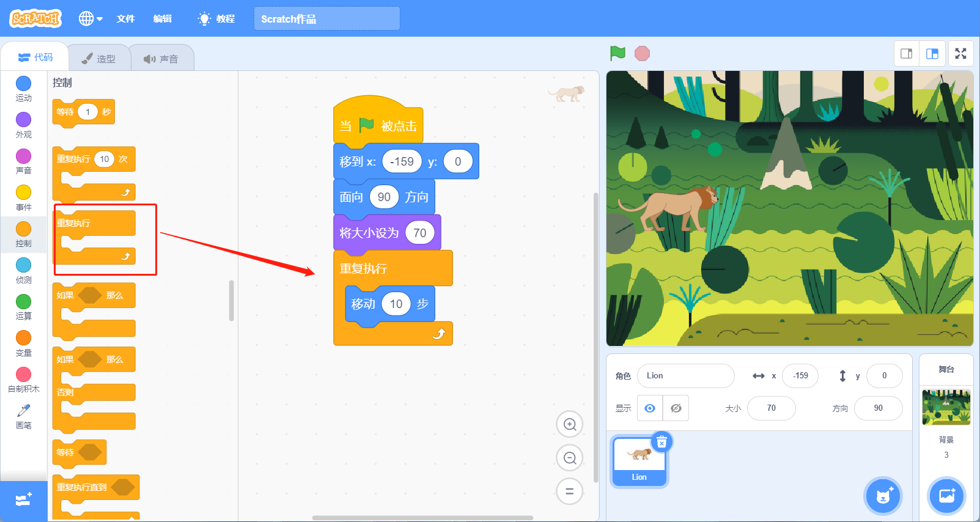This screenshot has width=980, height=522.
Task: Click the 10 value in 移动步 block
Action: [x=396, y=304]
